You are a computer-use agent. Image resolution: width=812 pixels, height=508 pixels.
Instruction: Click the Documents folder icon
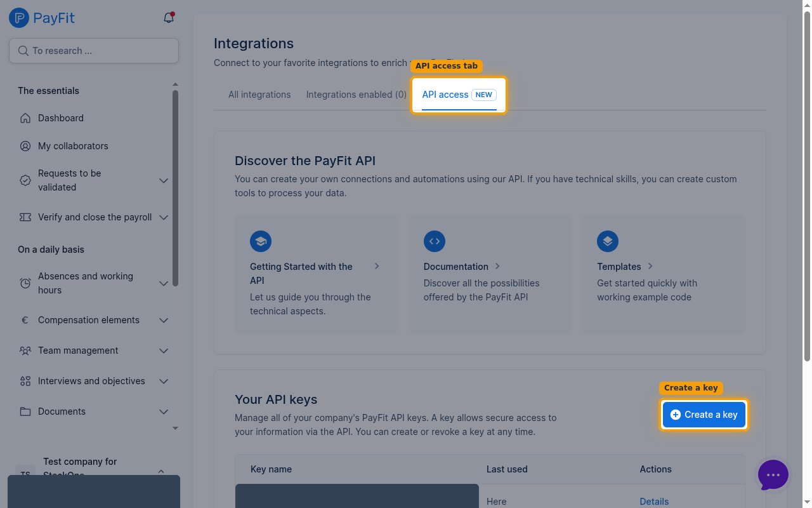25,411
